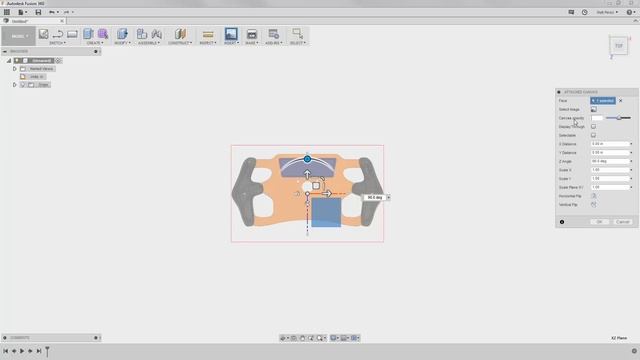This screenshot has height=360, width=640.
Task: Adjust the Canvas opacity slider
Action: [x=618, y=118]
